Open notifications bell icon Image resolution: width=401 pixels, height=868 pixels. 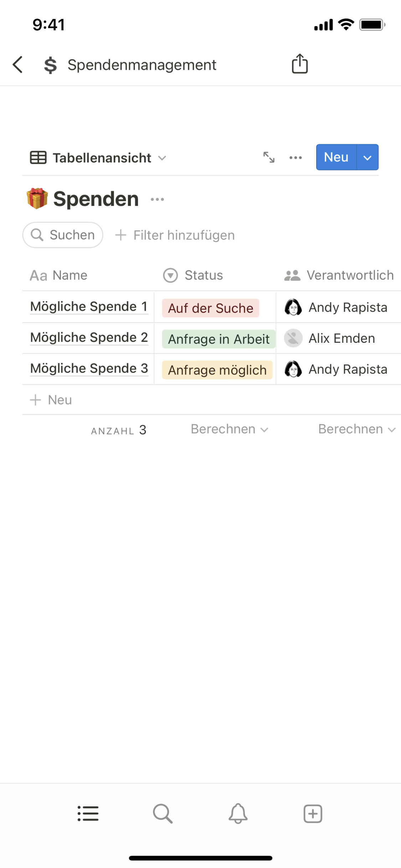click(x=238, y=814)
